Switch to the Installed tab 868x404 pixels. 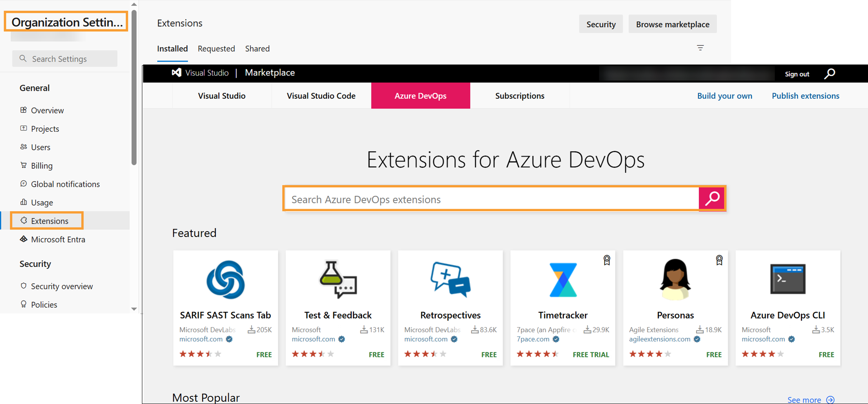[x=172, y=48]
